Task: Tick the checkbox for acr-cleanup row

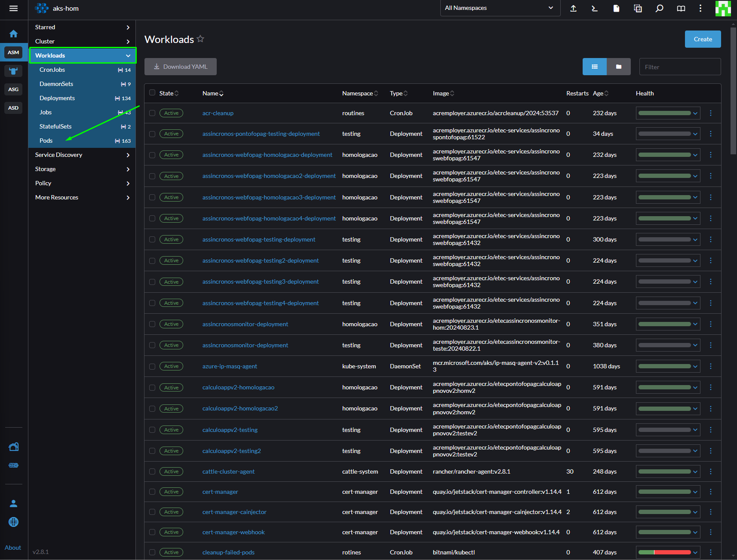Action: (152, 113)
